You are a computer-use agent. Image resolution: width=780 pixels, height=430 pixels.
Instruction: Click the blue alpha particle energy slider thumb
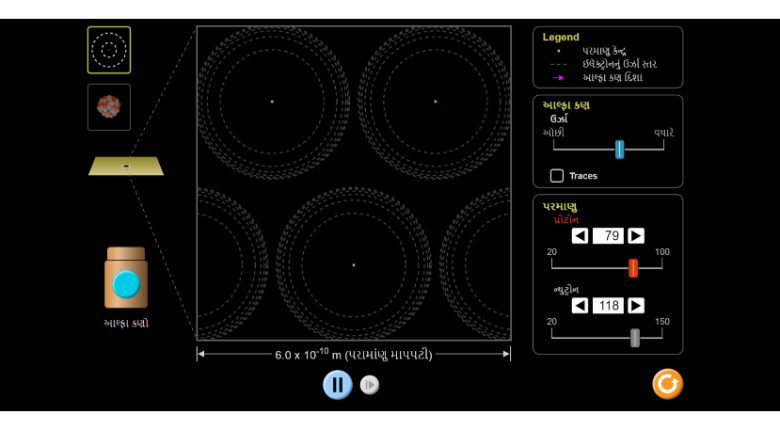pyautogui.click(x=620, y=149)
